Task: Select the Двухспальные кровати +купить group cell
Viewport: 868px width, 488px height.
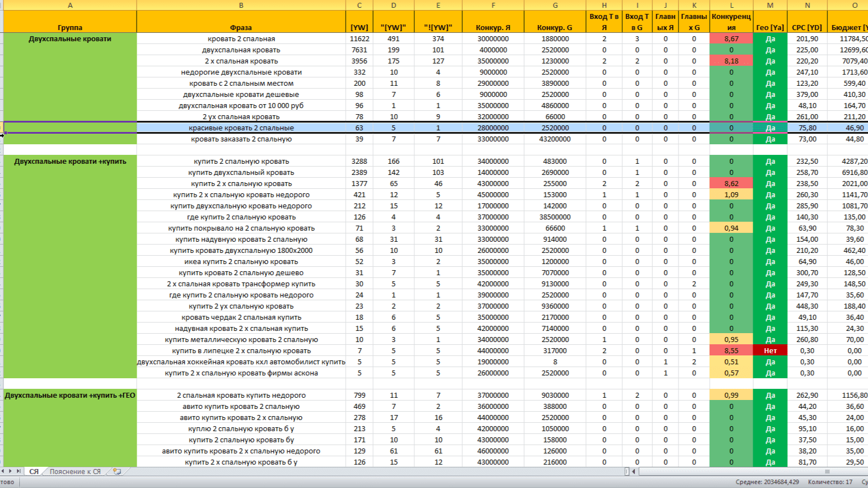Action: 70,162
